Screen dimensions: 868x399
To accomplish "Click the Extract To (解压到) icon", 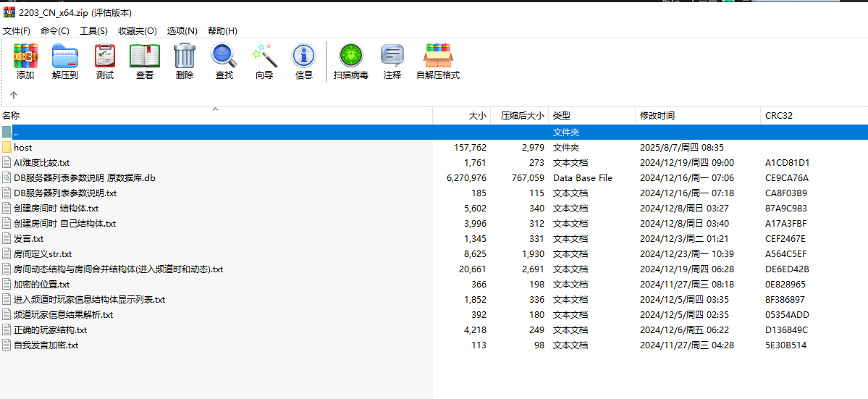I will tap(65, 56).
